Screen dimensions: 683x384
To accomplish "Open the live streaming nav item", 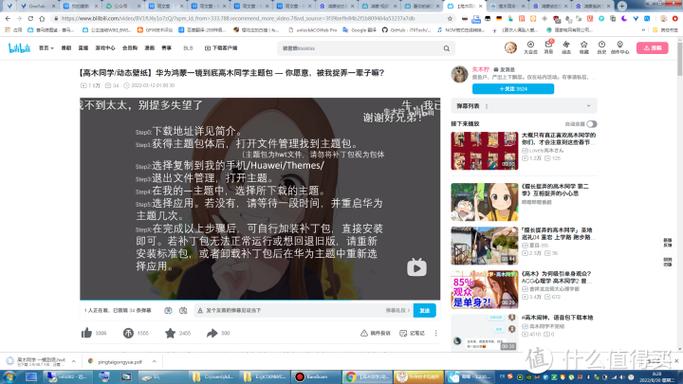I will tap(83, 48).
